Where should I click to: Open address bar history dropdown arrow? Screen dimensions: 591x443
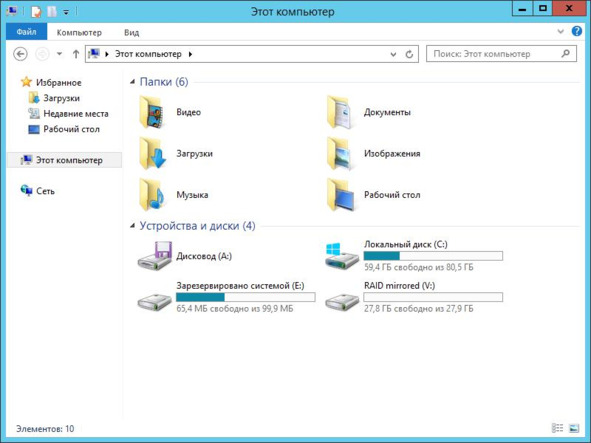pos(393,54)
